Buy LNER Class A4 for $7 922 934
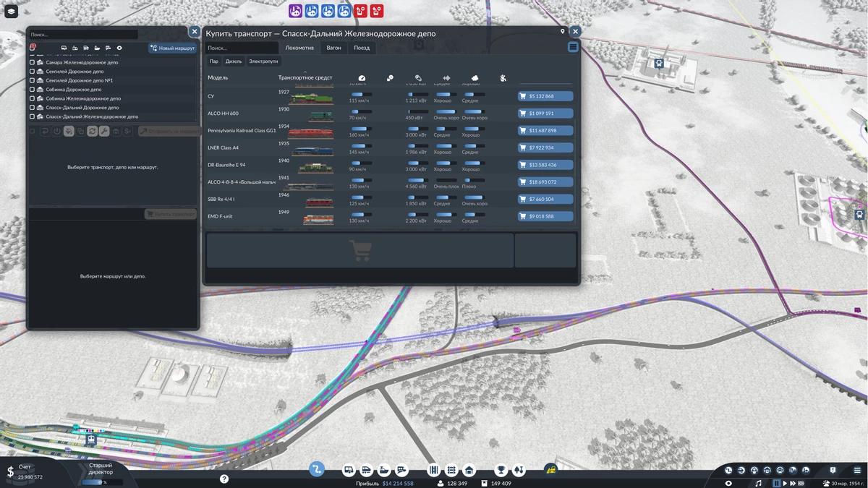The image size is (868, 488). (x=546, y=147)
